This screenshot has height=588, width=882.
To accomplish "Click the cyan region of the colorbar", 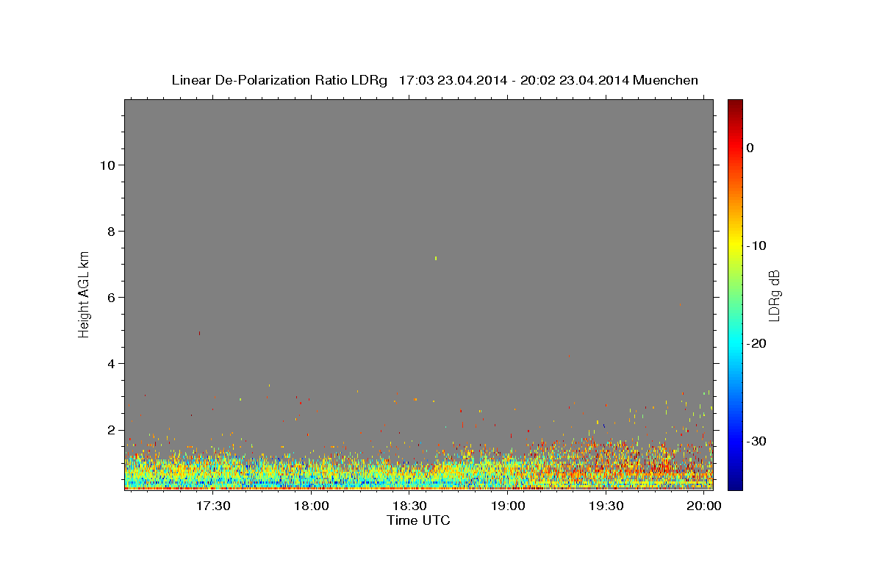I will pyautogui.click(x=735, y=343).
